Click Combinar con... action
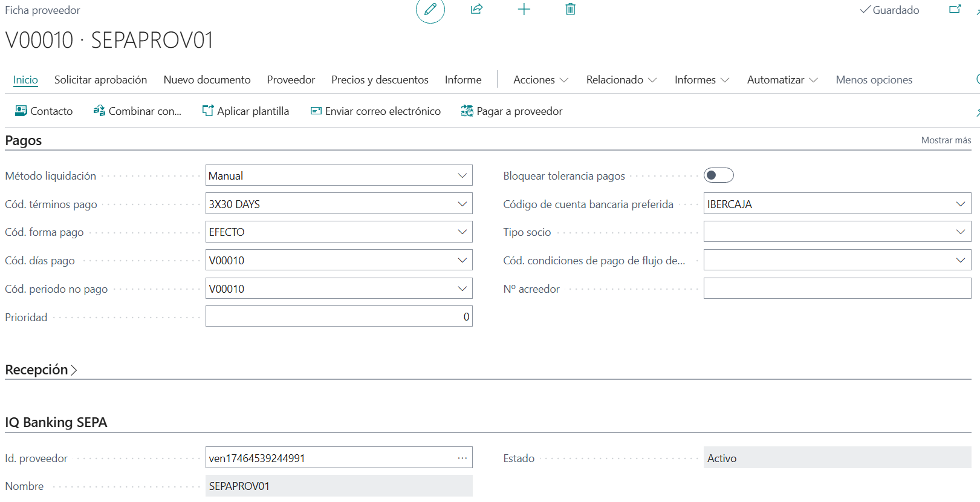The width and height of the screenshot is (980, 502). tap(137, 111)
